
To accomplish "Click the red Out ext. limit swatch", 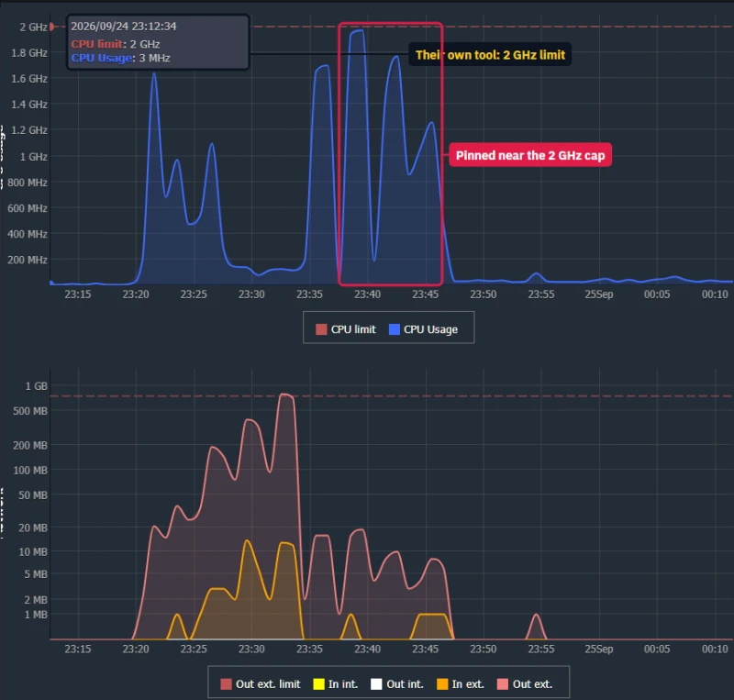I will point(226,684).
